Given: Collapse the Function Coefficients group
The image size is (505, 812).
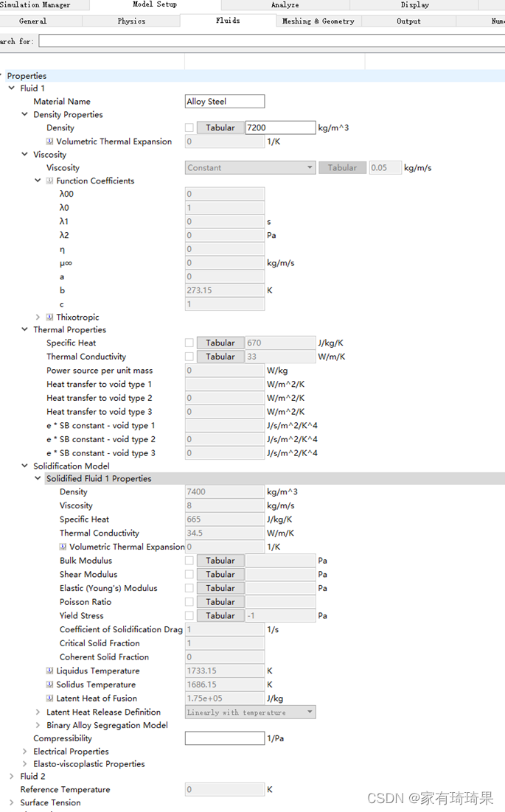Looking at the screenshot, I should 38,181.
